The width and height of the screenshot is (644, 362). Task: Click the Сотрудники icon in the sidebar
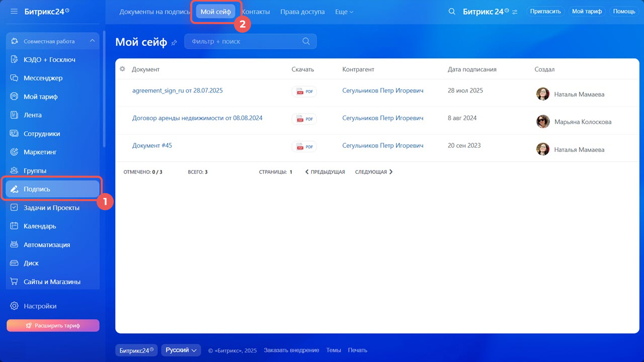click(x=14, y=134)
